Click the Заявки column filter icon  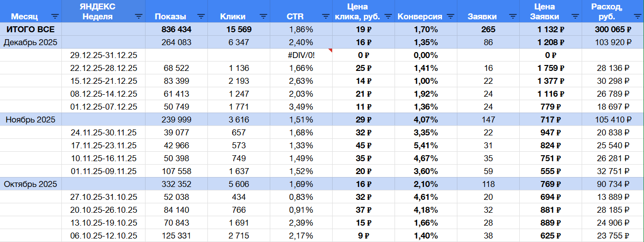pyautogui.click(x=512, y=16)
